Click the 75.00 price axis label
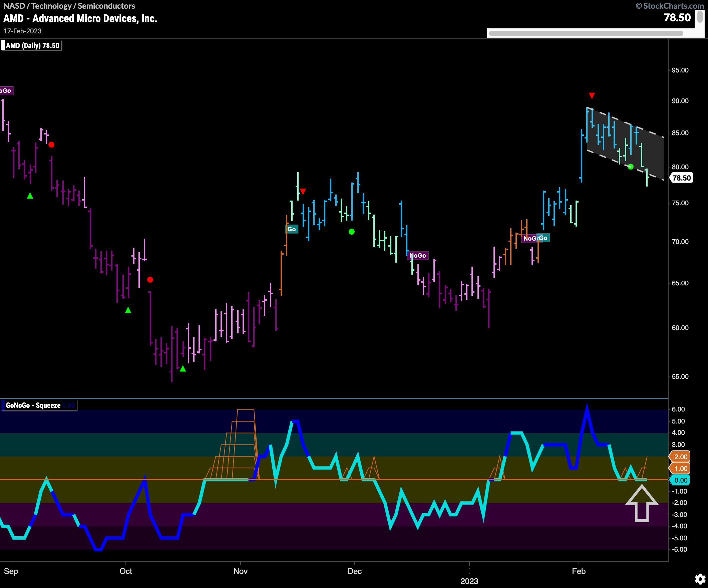708x588 pixels. [x=680, y=203]
